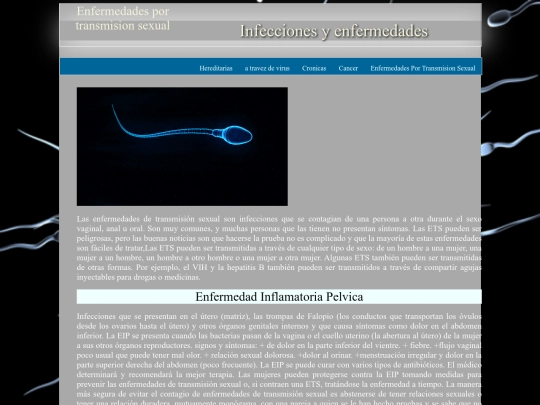Go to the Cronicas section
The image size is (540, 405).
click(314, 68)
